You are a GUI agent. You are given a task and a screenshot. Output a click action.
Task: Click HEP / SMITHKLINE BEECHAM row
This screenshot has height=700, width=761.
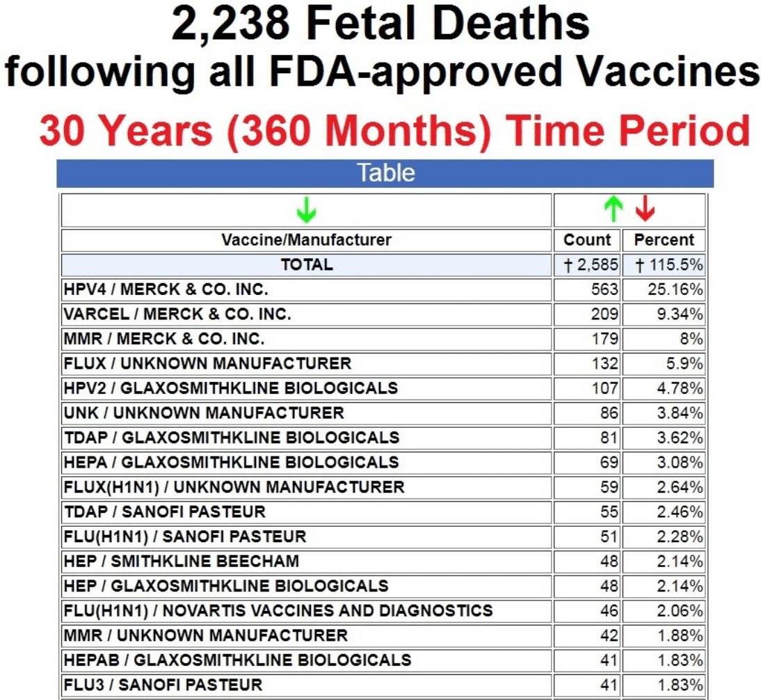[x=181, y=562]
